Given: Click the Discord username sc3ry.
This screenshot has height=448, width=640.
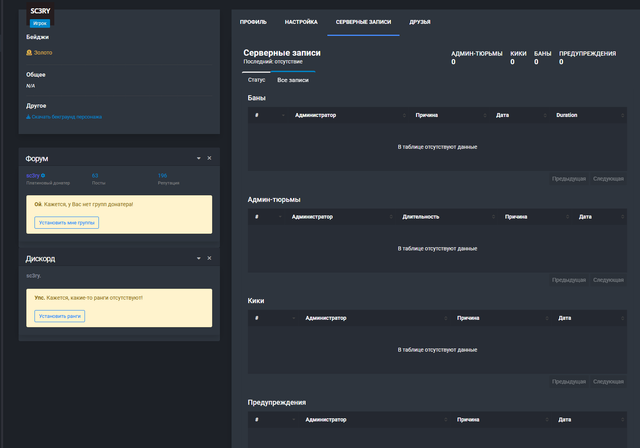Looking at the screenshot, I should tap(33, 276).
